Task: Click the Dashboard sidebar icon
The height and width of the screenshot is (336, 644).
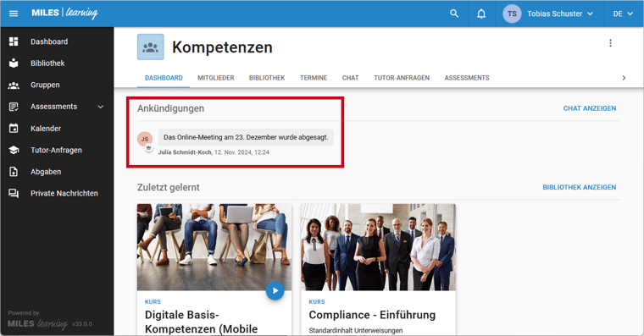Action: pyautogui.click(x=14, y=41)
